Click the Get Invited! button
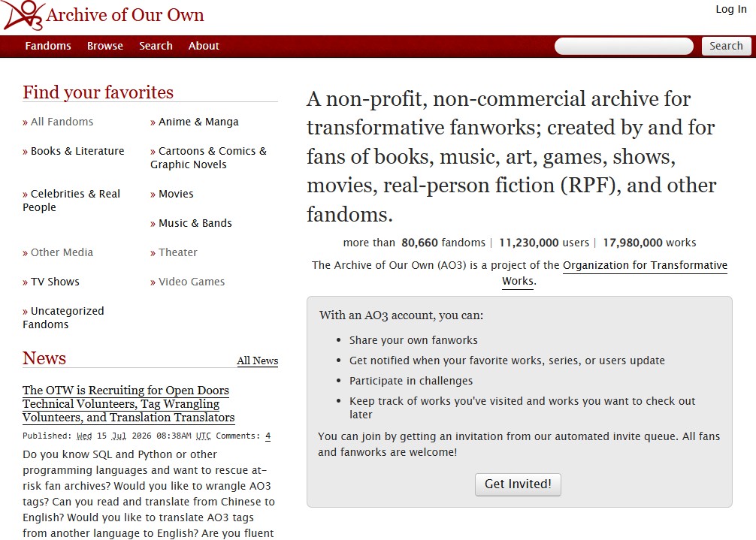Image resolution: width=756 pixels, height=540 pixels. (518, 484)
